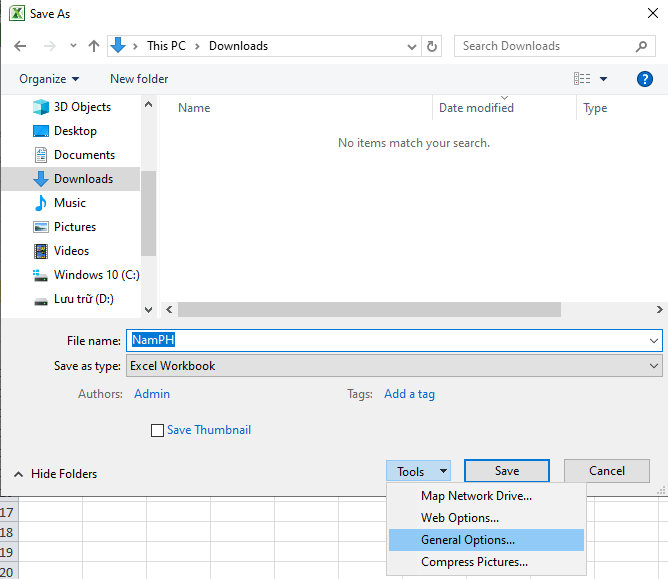Click the horizontal scrollbar thumb of file list
Viewport: 668px width, 579px height.
point(369,310)
